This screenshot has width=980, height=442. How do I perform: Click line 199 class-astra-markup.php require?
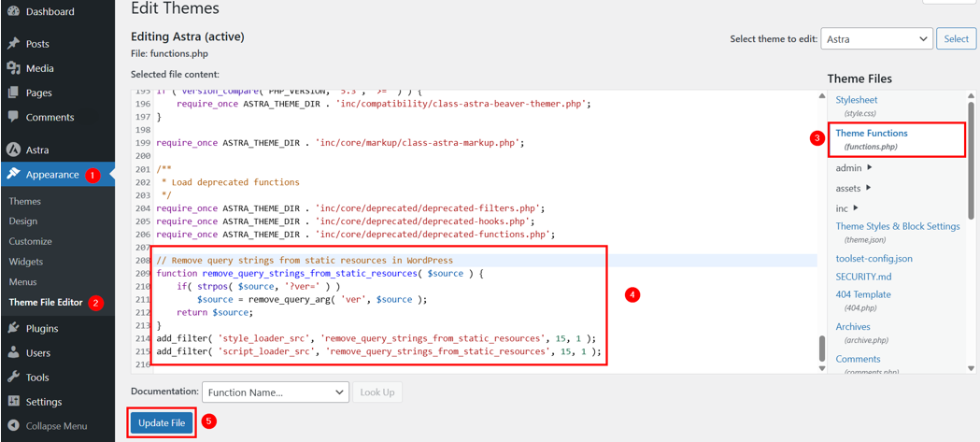point(340,143)
